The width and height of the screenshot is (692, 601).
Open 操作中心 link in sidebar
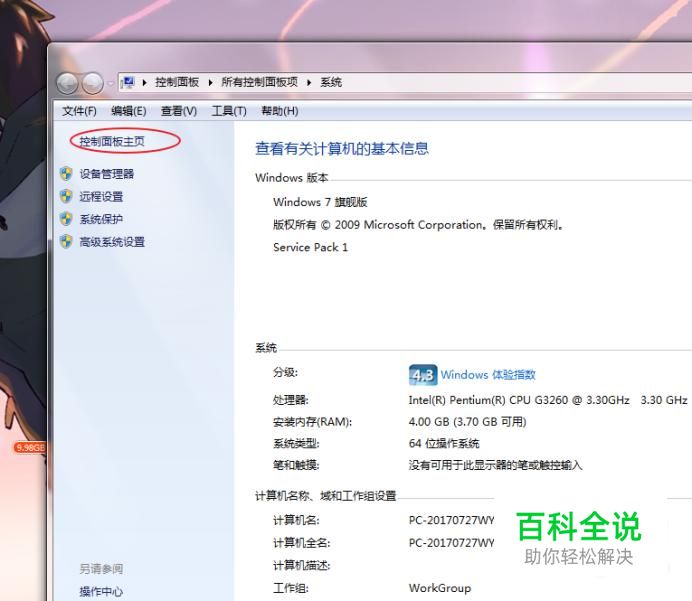click(x=101, y=591)
